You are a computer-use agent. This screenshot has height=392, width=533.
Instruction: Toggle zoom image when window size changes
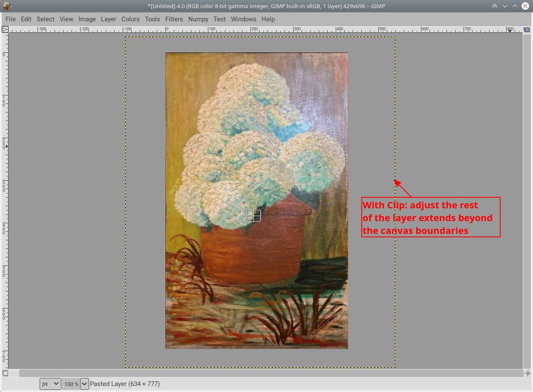pyautogui.click(x=527, y=29)
